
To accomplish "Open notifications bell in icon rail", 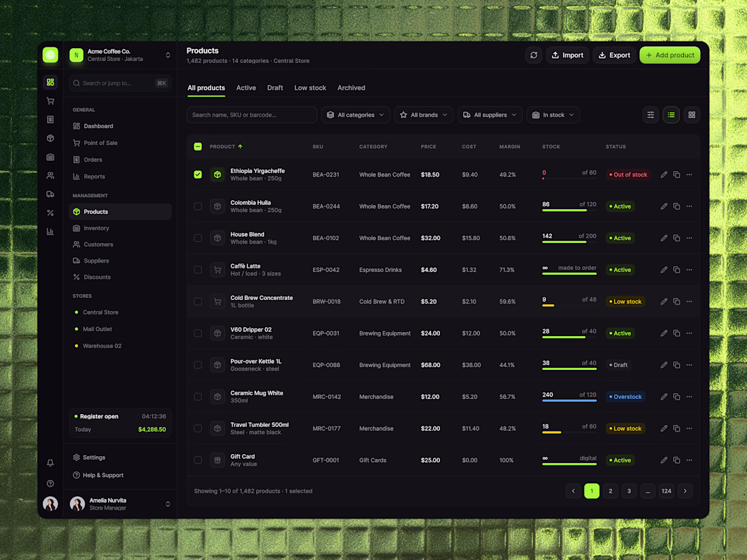I will tap(50, 462).
